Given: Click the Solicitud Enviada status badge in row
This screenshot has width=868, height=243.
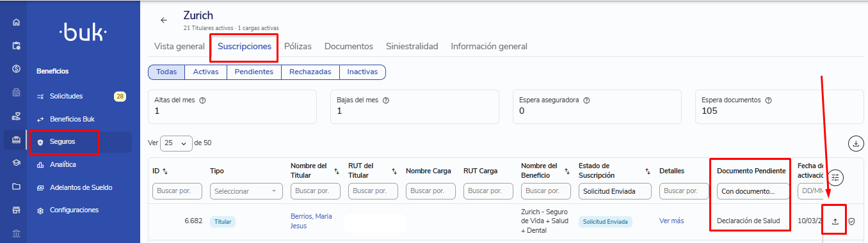Looking at the screenshot, I should coord(606,221).
